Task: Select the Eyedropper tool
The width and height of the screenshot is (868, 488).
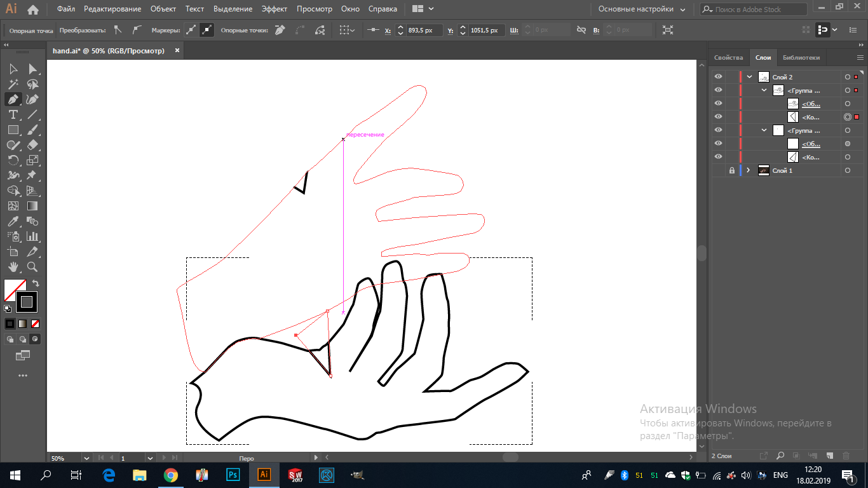Action: click(13, 221)
